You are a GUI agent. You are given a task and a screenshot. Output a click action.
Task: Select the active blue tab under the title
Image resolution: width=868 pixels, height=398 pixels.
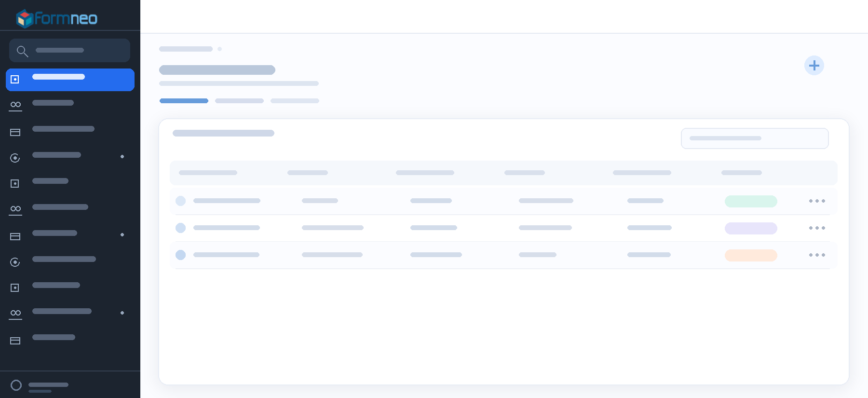(184, 101)
